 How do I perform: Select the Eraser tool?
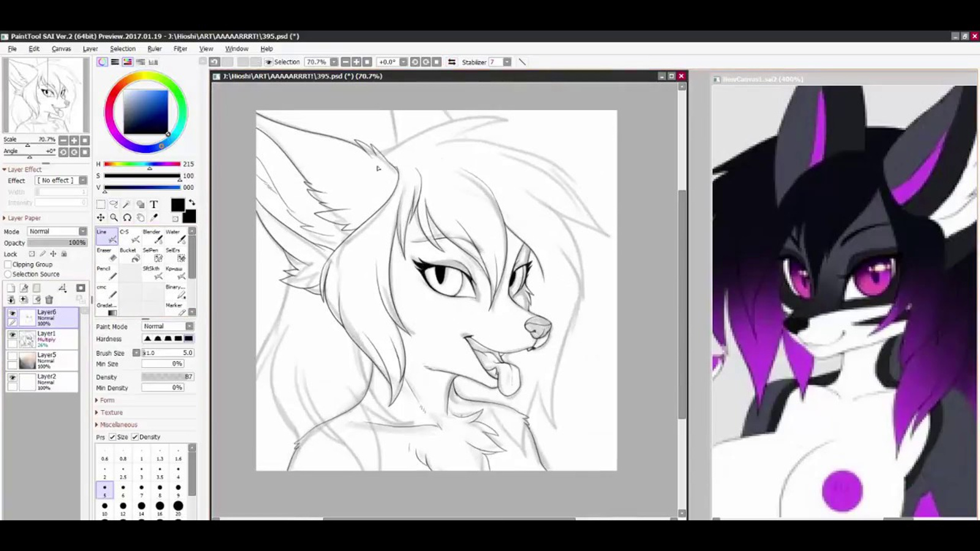107,255
